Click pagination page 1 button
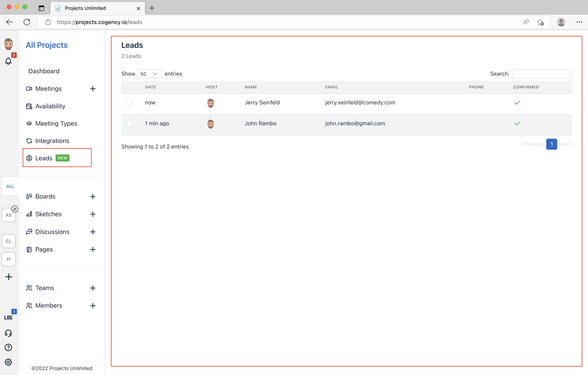Image resolution: width=588 pixels, height=375 pixels. click(x=551, y=144)
